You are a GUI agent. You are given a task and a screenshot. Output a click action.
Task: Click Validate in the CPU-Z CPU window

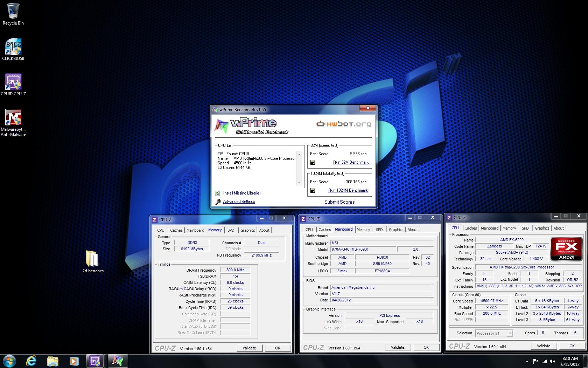(544, 346)
